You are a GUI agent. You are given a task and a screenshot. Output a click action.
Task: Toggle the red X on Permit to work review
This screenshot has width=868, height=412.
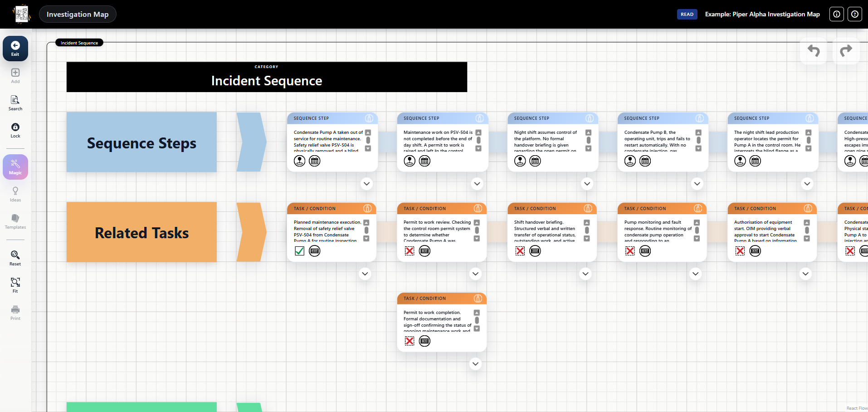click(410, 251)
